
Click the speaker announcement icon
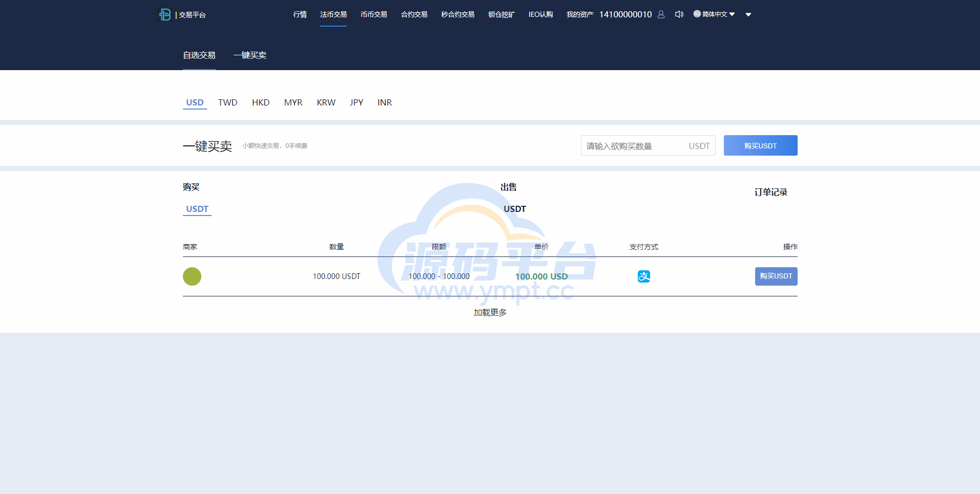point(679,14)
